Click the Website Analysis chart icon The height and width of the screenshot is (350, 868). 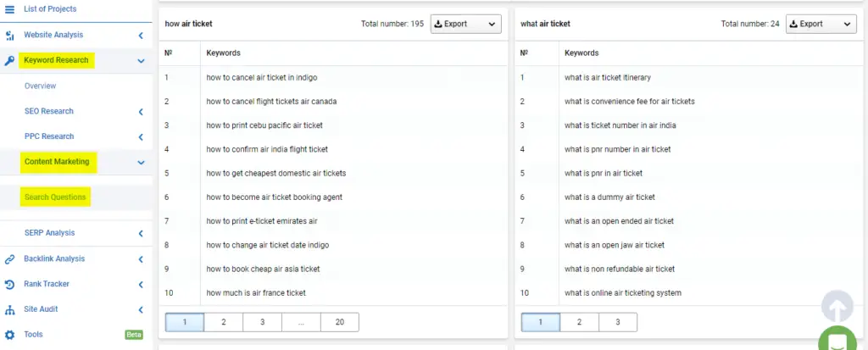tap(10, 36)
